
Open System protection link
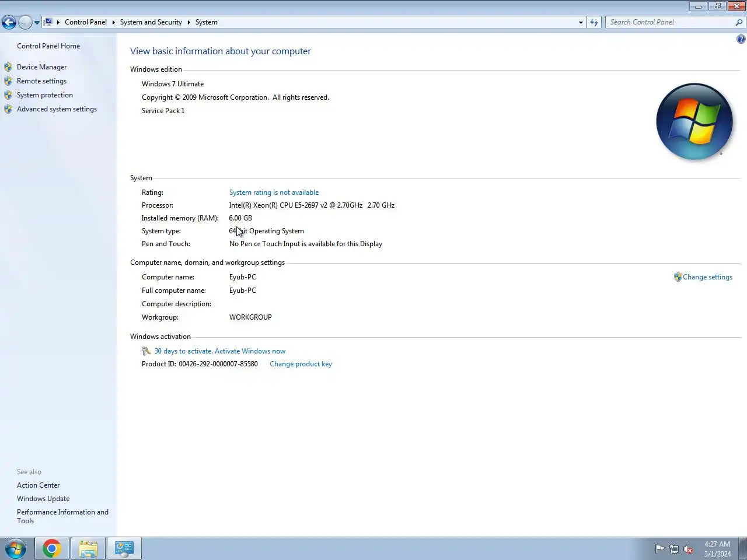pyautogui.click(x=45, y=95)
